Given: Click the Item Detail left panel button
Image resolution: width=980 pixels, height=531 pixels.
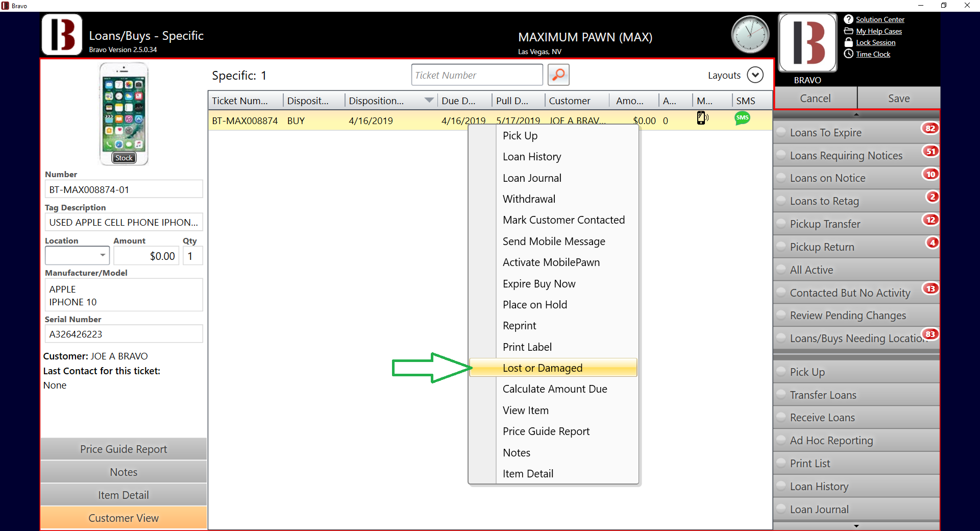Looking at the screenshot, I should pos(124,495).
